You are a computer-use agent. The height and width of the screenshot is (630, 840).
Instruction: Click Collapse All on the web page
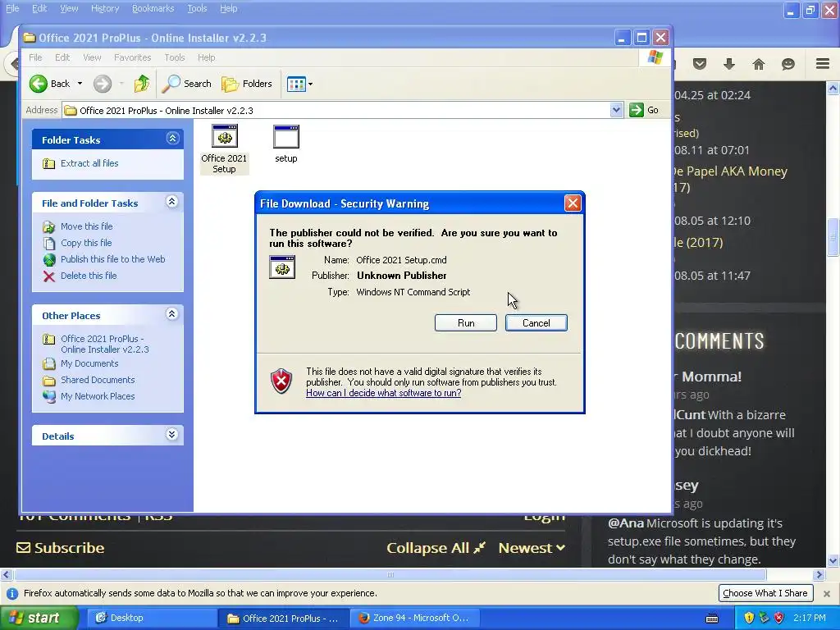coord(436,548)
